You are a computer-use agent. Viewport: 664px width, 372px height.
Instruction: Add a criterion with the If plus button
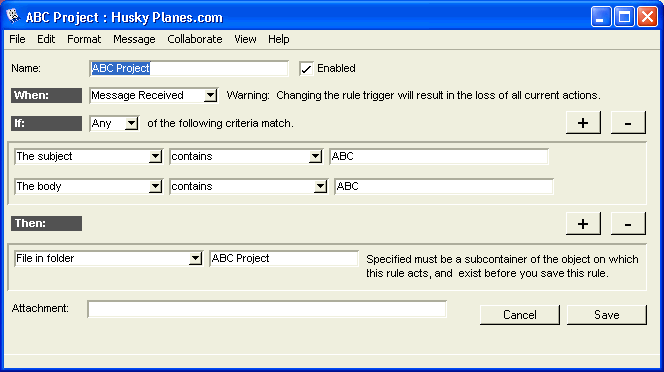583,123
